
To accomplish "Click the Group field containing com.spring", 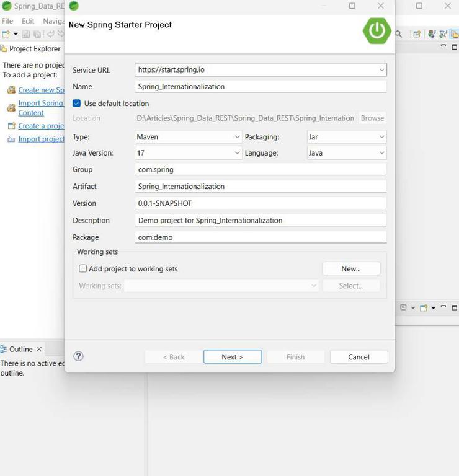I will click(x=261, y=169).
